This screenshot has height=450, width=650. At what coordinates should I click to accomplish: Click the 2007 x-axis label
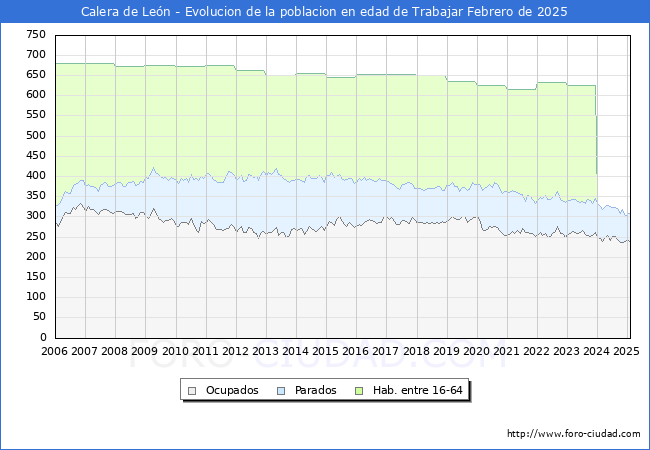[84, 351]
